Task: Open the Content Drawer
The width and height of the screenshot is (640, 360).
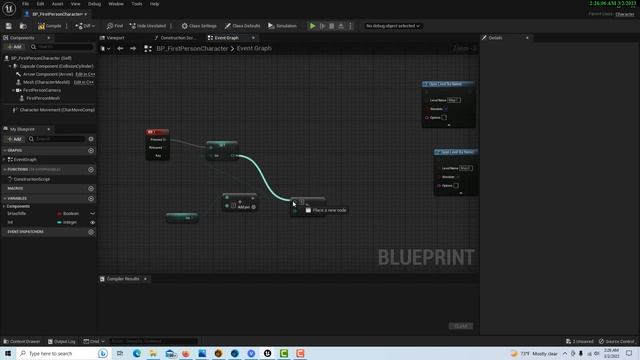Action: coord(22,342)
